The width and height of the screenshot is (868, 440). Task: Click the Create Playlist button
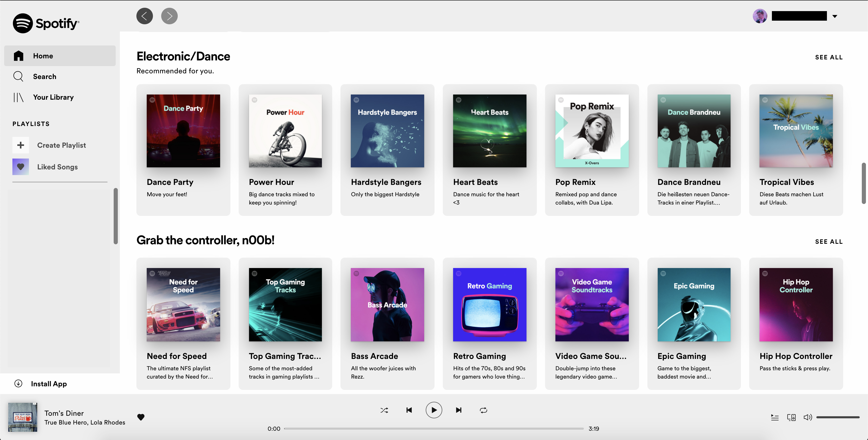pyautogui.click(x=61, y=145)
